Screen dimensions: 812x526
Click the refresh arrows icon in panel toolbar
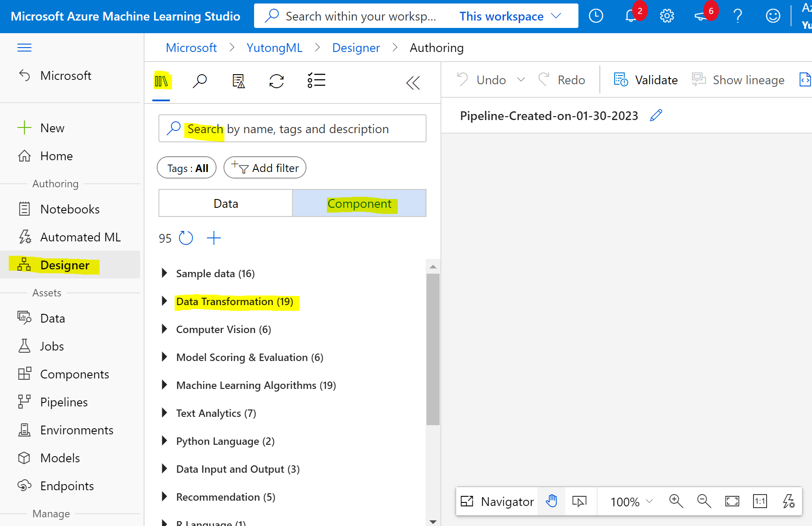pos(276,81)
